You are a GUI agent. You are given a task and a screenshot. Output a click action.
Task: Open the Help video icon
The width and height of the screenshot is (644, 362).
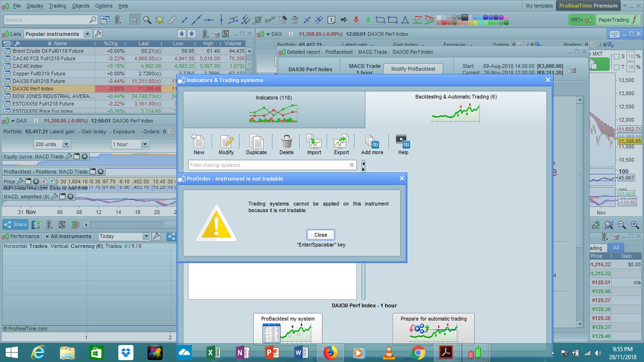(403, 144)
